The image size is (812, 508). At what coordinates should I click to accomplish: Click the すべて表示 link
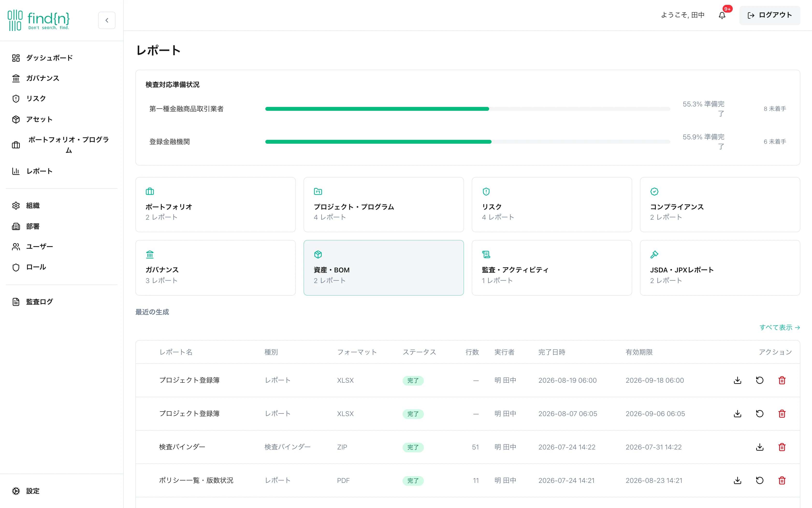pyautogui.click(x=779, y=327)
